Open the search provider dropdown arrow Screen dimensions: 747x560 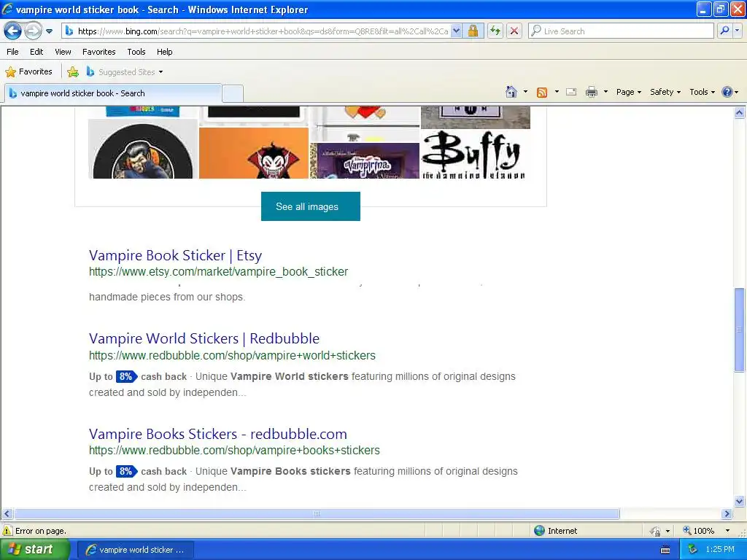coord(737,31)
